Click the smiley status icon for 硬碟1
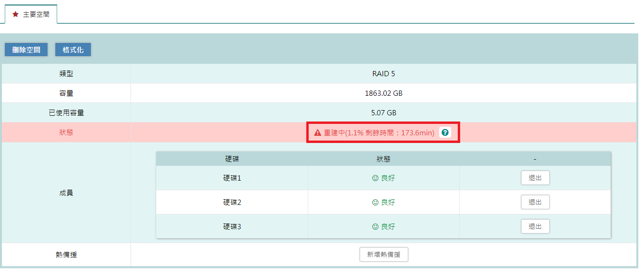 375,178
